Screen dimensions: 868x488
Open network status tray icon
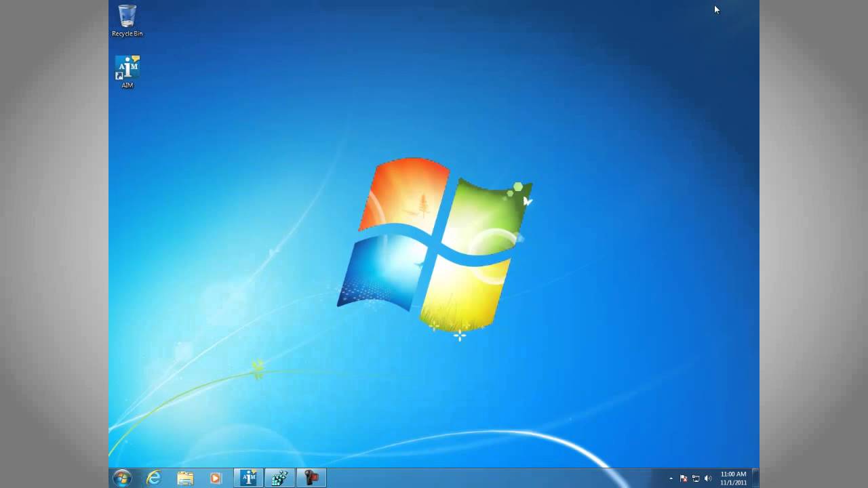pyautogui.click(x=696, y=479)
